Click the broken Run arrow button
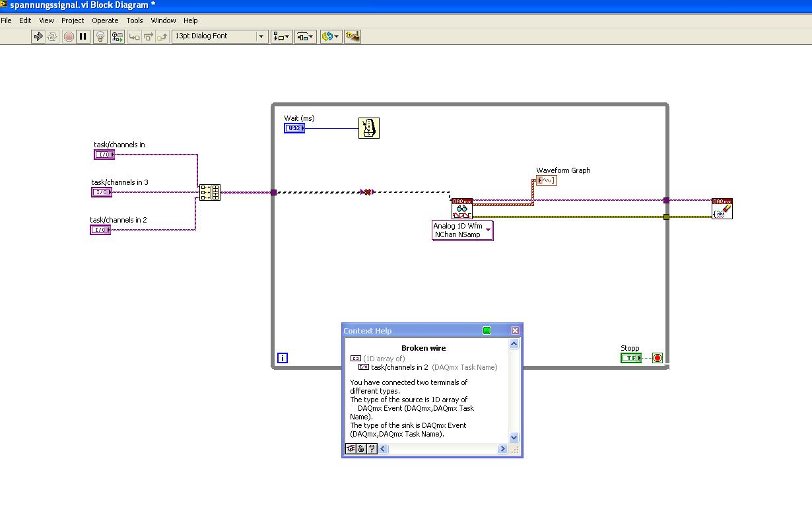 coord(38,36)
